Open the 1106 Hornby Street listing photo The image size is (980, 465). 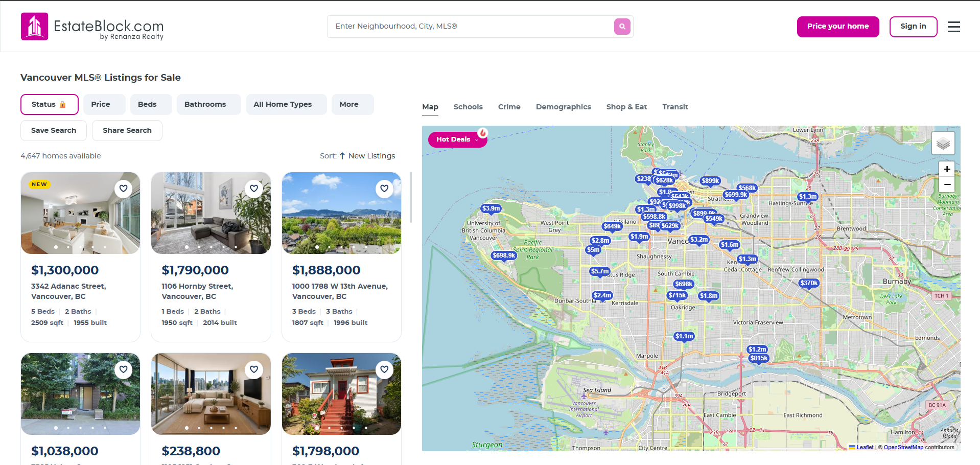coord(211,213)
